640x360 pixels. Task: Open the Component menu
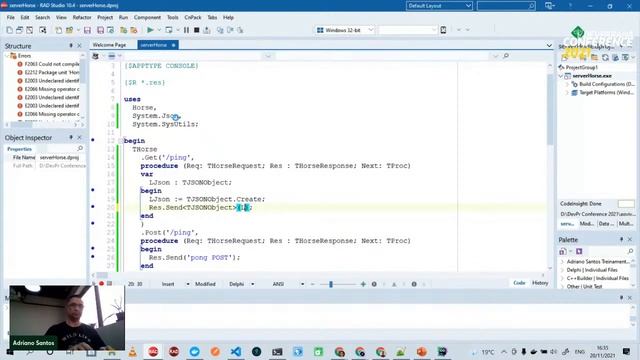[x=147, y=18]
